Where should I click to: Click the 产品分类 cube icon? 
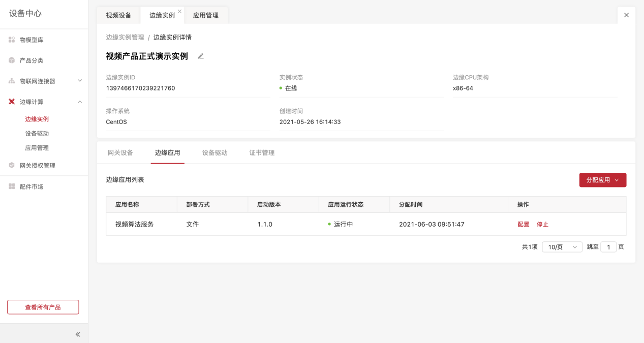coord(12,60)
